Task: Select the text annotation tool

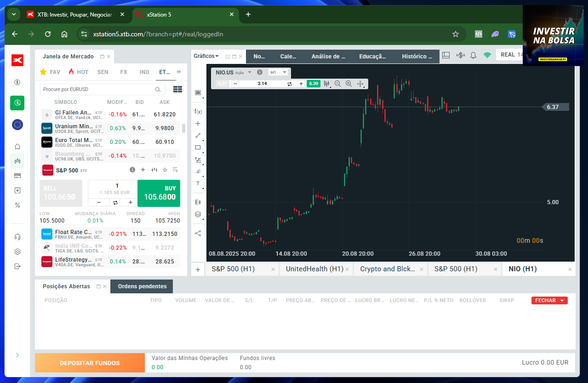Action: click(x=198, y=183)
